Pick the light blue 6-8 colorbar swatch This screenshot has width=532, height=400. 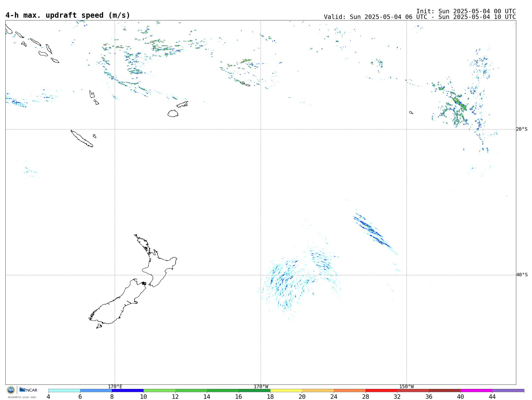pyautogui.click(x=96, y=391)
